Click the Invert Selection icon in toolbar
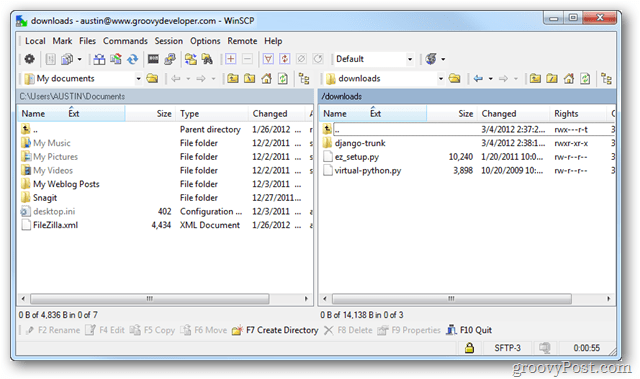 point(284,59)
